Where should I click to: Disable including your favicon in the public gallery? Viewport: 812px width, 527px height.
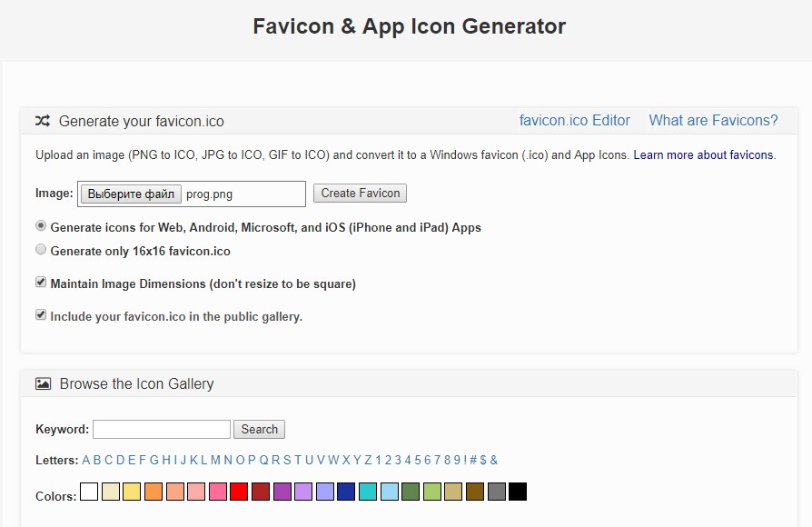(41, 315)
